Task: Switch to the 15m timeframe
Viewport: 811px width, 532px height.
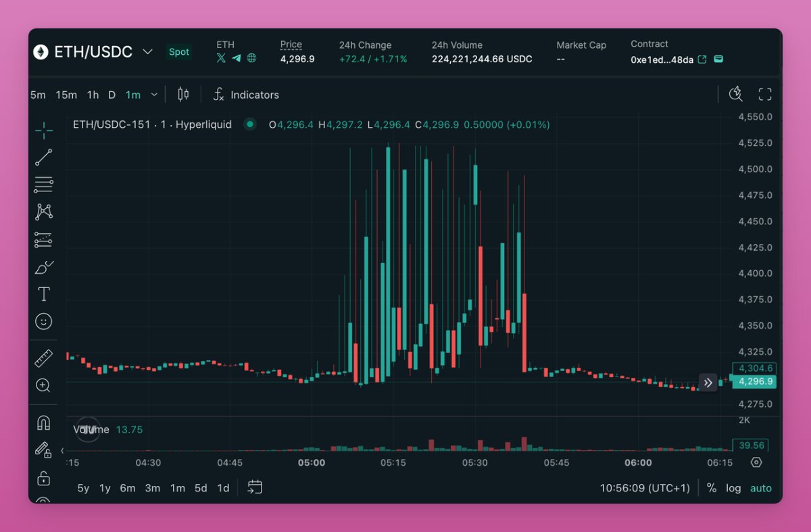Action: point(66,95)
